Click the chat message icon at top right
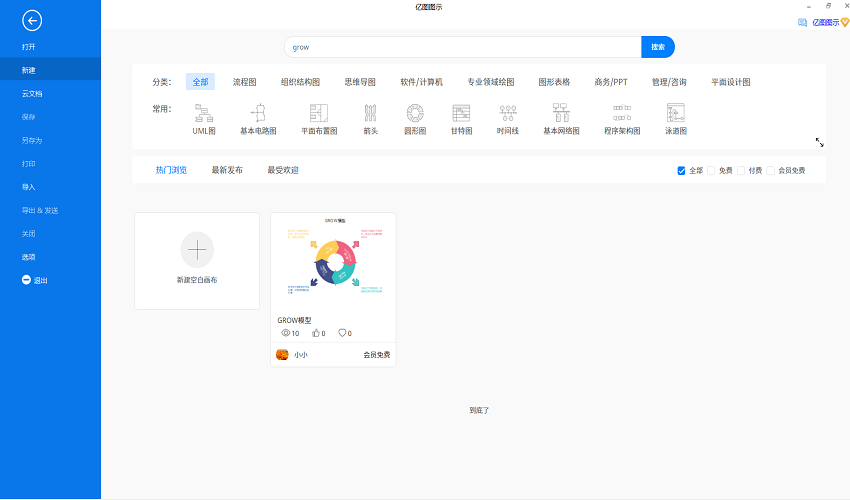Viewport: 850px width, 500px height. pos(802,22)
